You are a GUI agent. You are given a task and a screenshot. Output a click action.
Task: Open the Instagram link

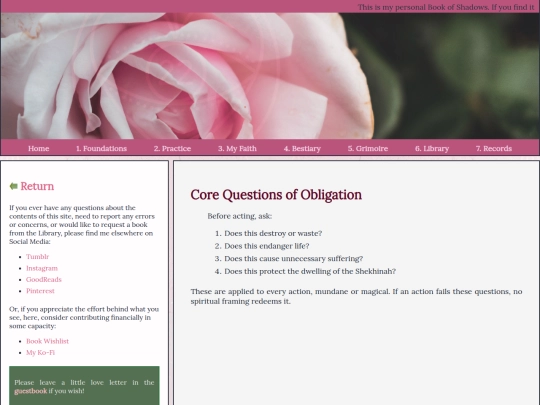pos(42,268)
